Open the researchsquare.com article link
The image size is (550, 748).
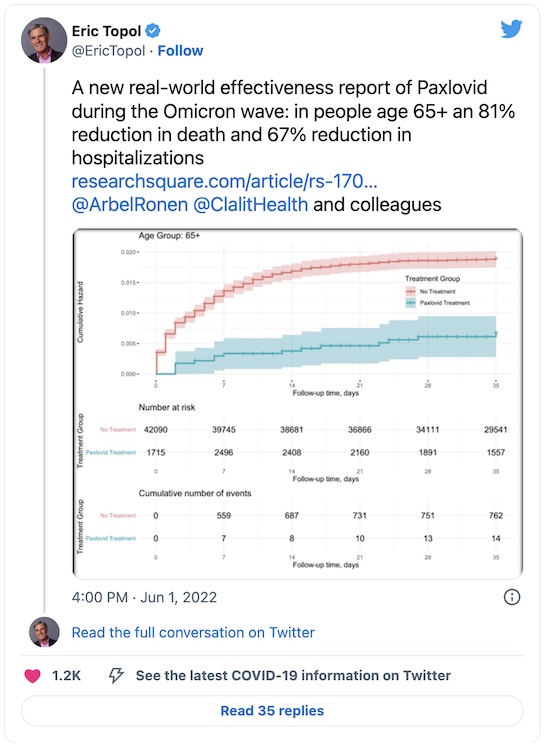coord(224,181)
